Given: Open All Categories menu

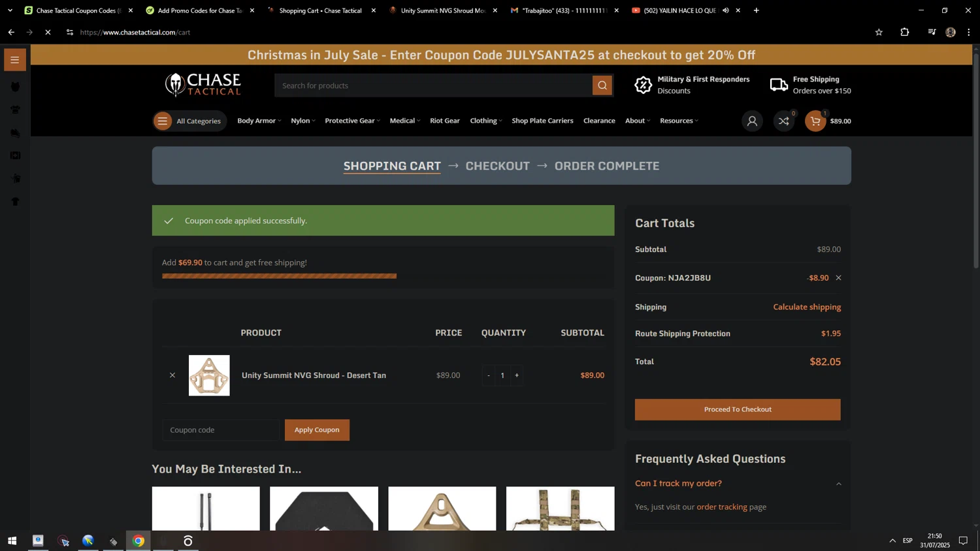Looking at the screenshot, I should (x=190, y=121).
